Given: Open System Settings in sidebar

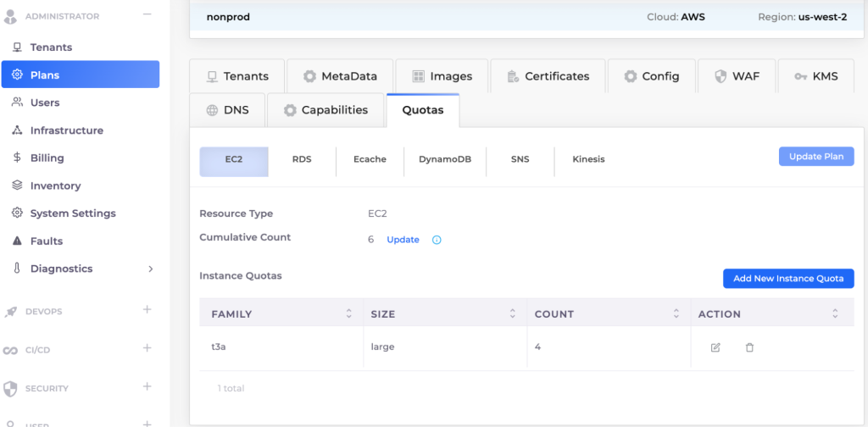Looking at the screenshot, I should (72, 213).
